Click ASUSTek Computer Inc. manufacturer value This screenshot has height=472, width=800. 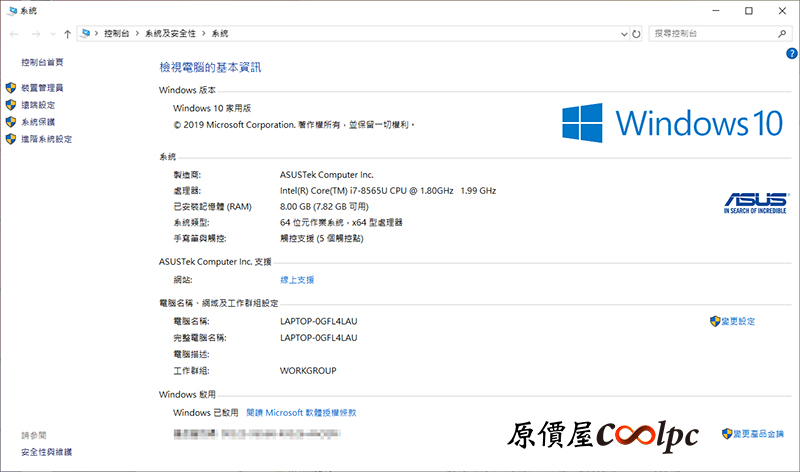327,175
